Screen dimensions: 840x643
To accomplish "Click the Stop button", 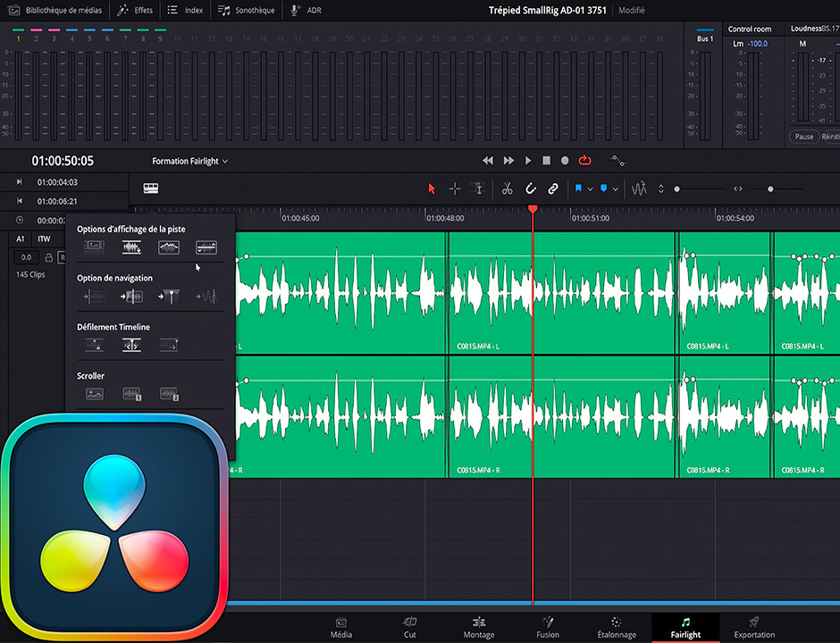I will point(546,161).
